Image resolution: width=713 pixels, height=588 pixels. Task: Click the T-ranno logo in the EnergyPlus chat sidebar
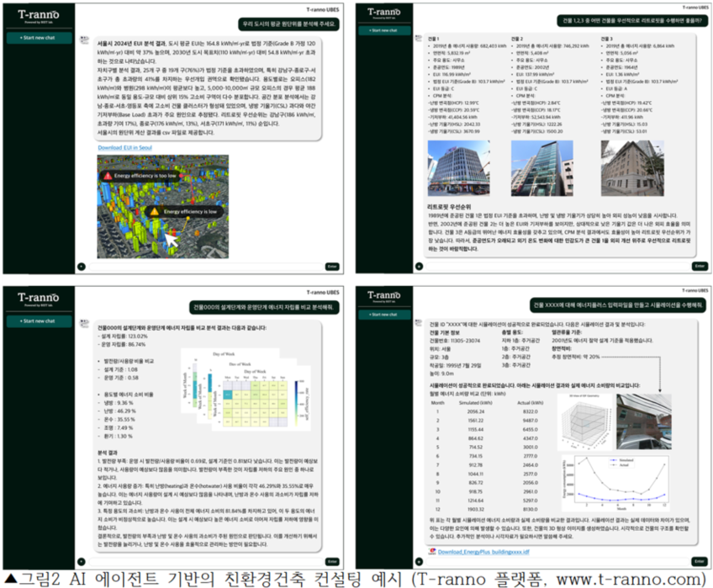(383, 296)
